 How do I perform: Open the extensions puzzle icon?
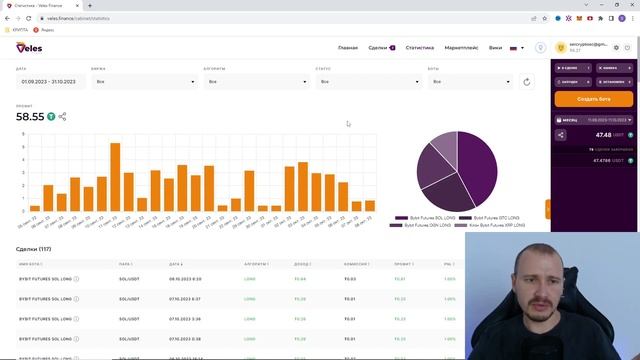pyautogui.click(x=600, y=18)
